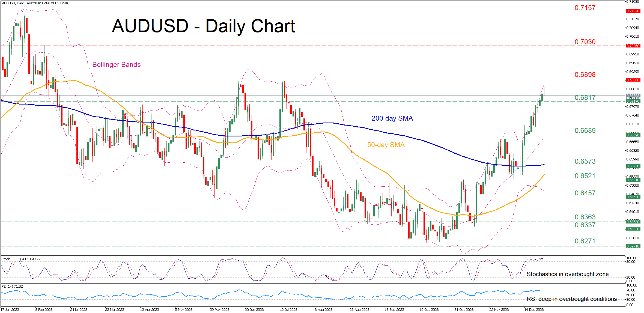Click the 14 Dec 2023 date marker

[x=534, y=309]
